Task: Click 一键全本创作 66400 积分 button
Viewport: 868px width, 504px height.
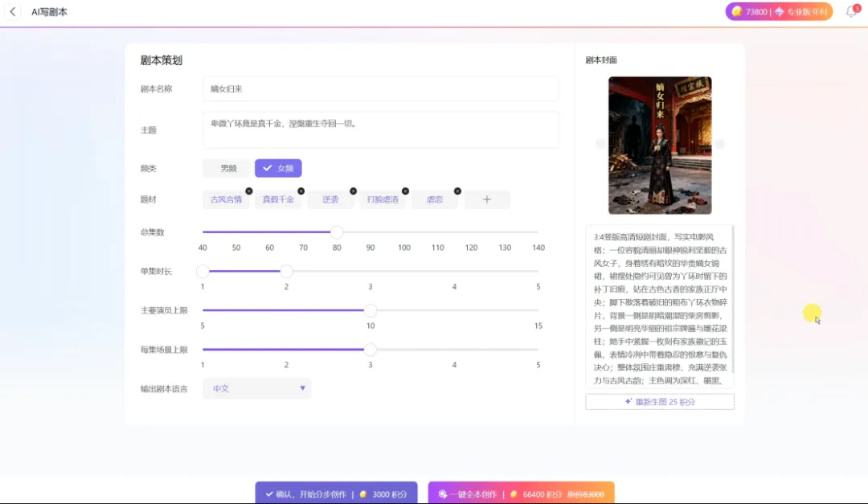Action: (521, 494)
